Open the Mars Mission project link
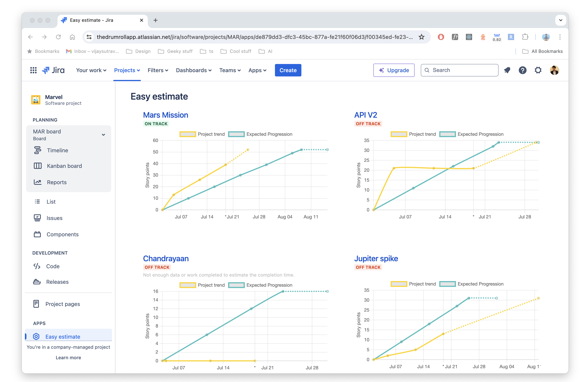588x382 pixels. point(165,115)
